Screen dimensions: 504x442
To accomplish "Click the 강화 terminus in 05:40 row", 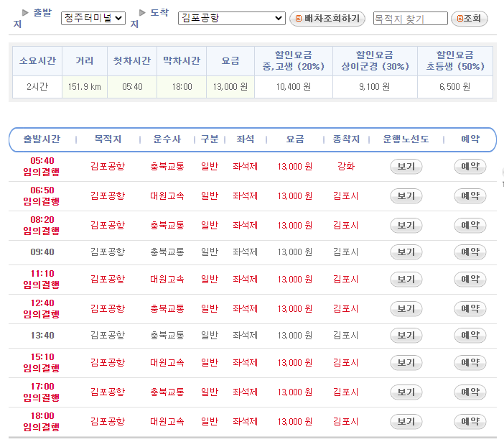I will click(346, 167).
